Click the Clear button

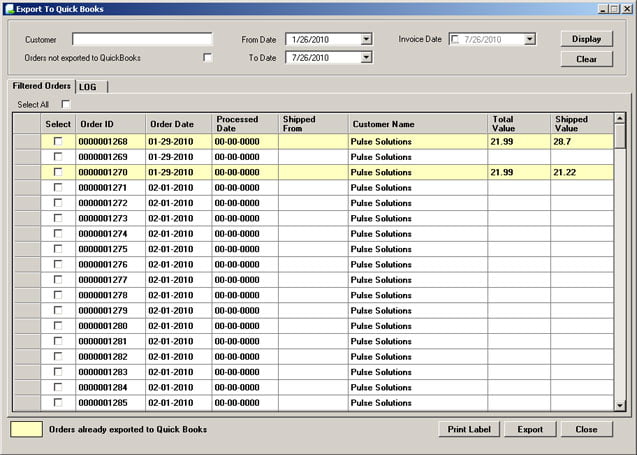tap(586, 59)
